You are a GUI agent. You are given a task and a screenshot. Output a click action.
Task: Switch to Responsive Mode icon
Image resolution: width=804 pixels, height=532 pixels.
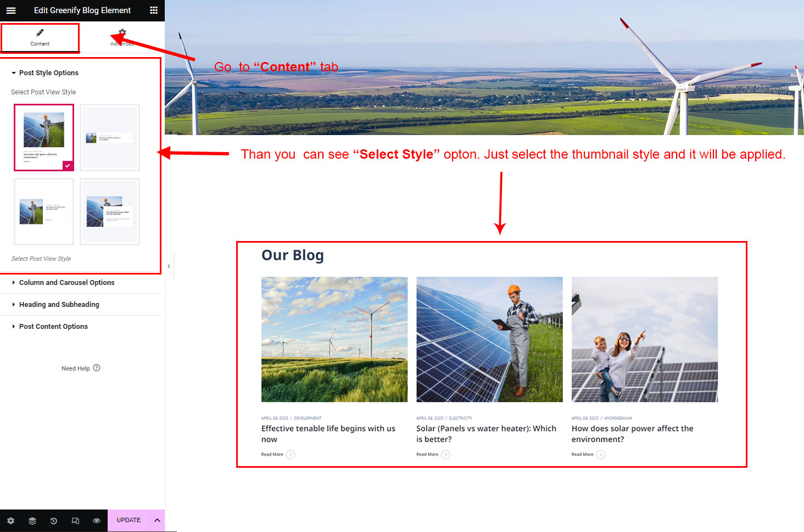coord(75,520)
